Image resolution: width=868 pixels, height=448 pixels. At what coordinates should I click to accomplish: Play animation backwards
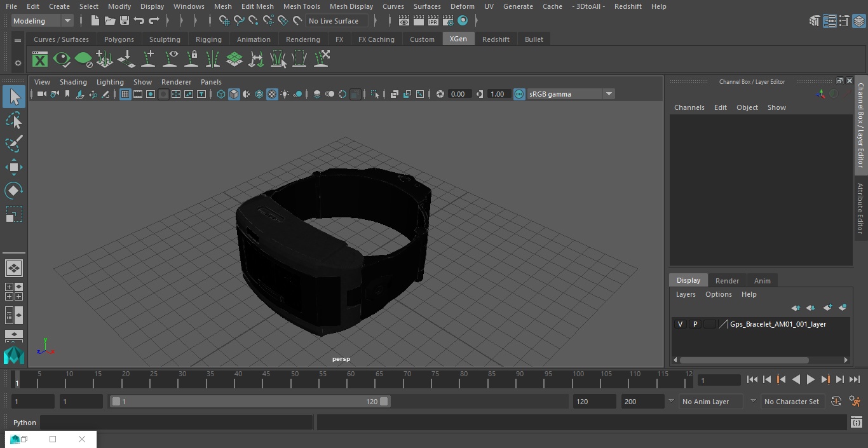tap(796, 379)
